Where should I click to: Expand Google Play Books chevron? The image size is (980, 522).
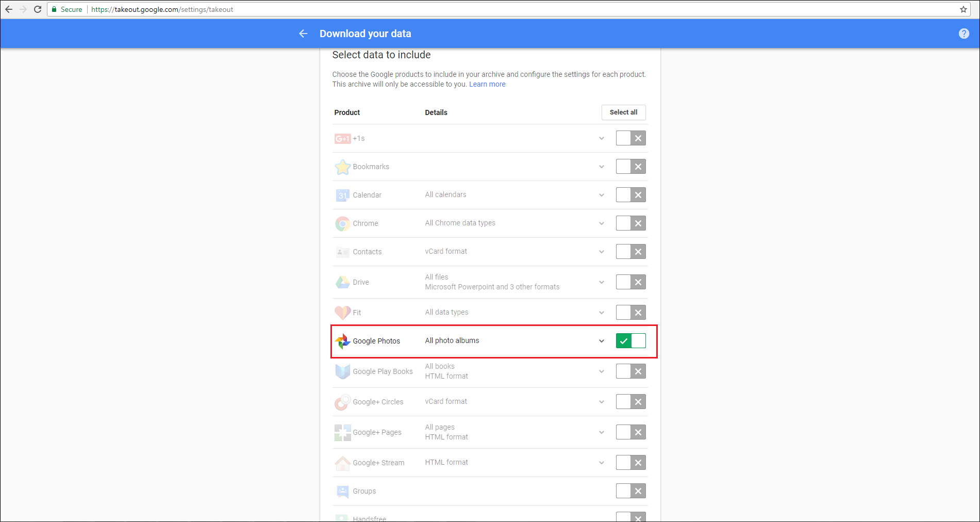(x=602, y=371)
